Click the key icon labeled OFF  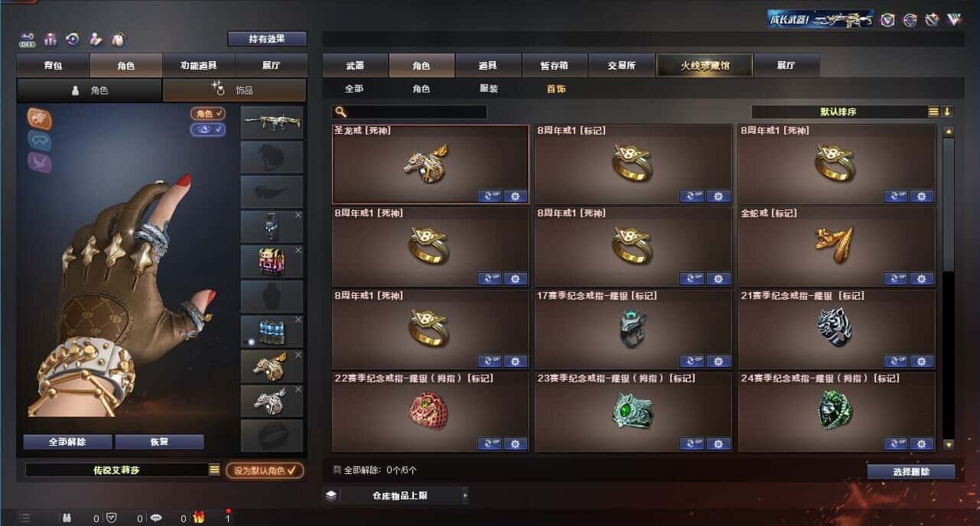(x=28, y=39)
